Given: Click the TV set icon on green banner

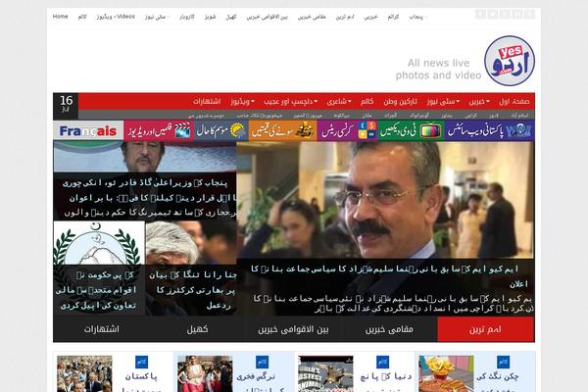Looking at the screenshot, I should click(430, 131).
